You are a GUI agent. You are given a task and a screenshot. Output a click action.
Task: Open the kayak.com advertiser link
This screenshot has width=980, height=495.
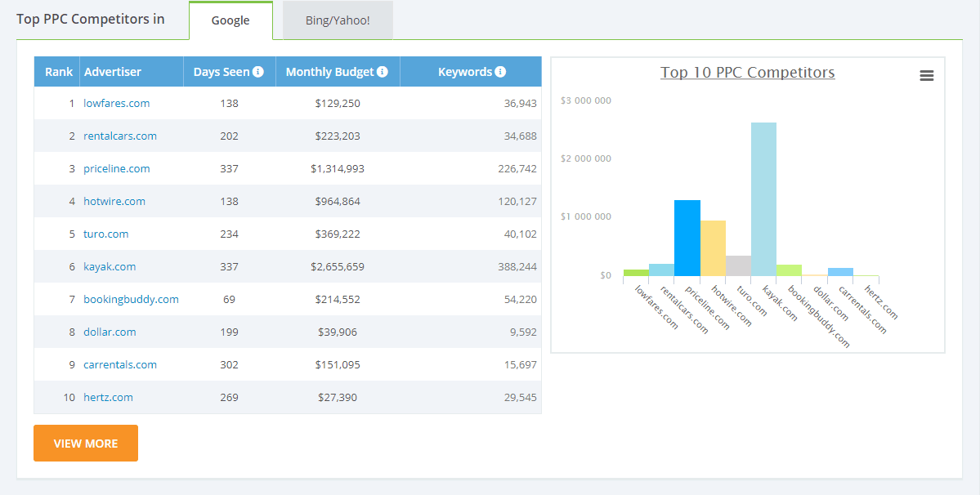(110, 266)
